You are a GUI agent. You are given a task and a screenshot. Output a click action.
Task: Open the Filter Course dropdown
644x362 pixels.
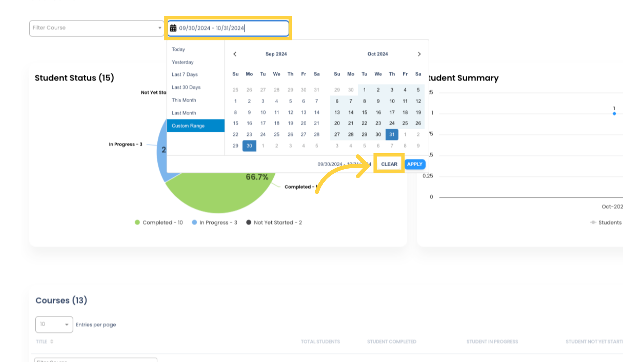96,27
